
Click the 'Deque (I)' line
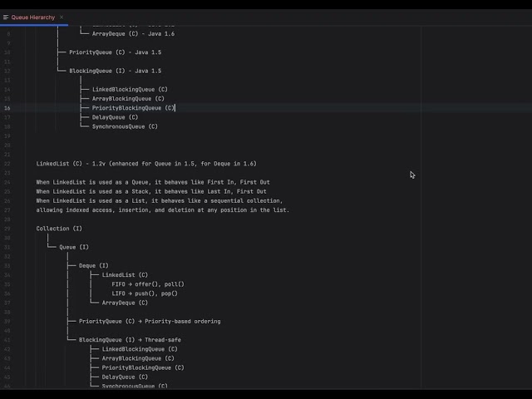point(94,266)
